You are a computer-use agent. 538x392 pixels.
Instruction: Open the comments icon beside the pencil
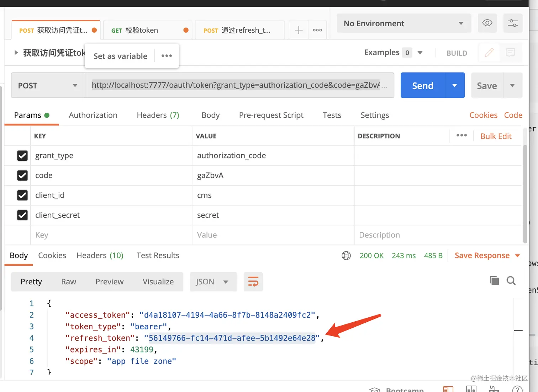click(510, 53)
